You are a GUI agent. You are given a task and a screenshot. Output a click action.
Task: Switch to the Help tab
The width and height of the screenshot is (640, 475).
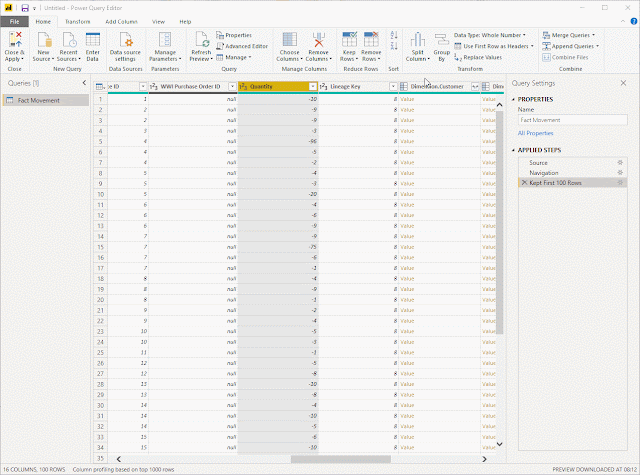click(185, 22)
